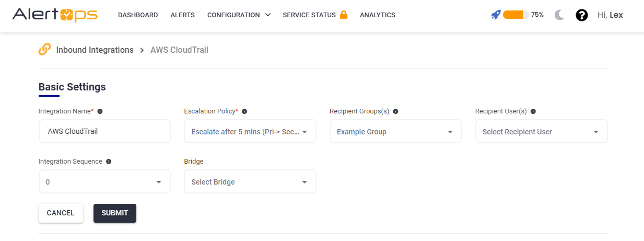Viewport: 644px width, 241px height.
Task: Click the Integration Name text field
Action: [104, 132]
